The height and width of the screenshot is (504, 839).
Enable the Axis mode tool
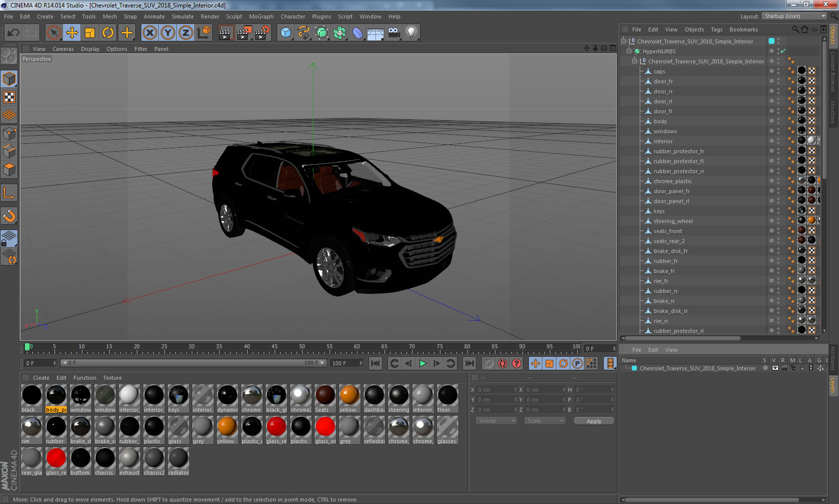pos(9,193)
